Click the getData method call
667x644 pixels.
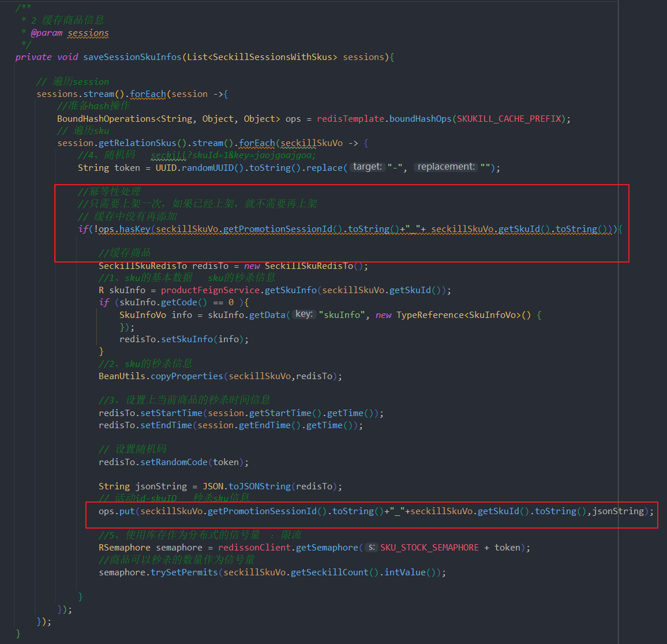(267, 315)
